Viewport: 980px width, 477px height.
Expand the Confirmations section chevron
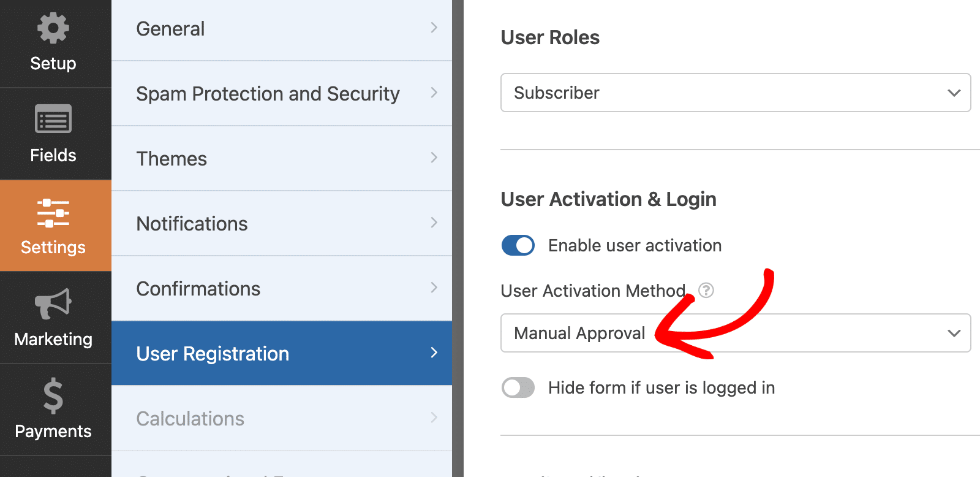coord(434,288)
